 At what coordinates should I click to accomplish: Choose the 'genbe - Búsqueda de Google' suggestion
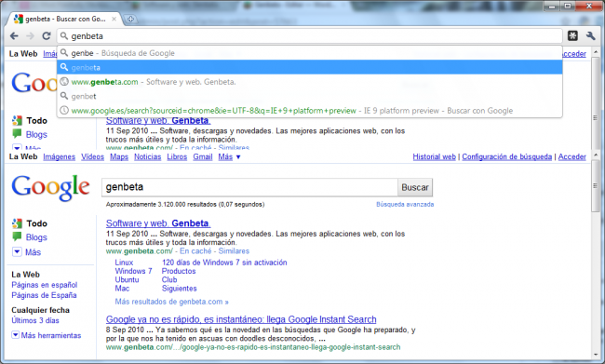click(x=309, y=53)
